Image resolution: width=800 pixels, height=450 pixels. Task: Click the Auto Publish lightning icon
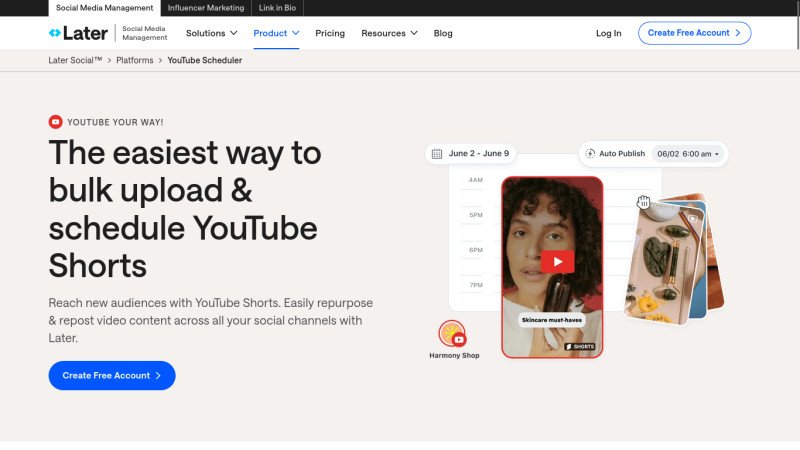(590, 154)
